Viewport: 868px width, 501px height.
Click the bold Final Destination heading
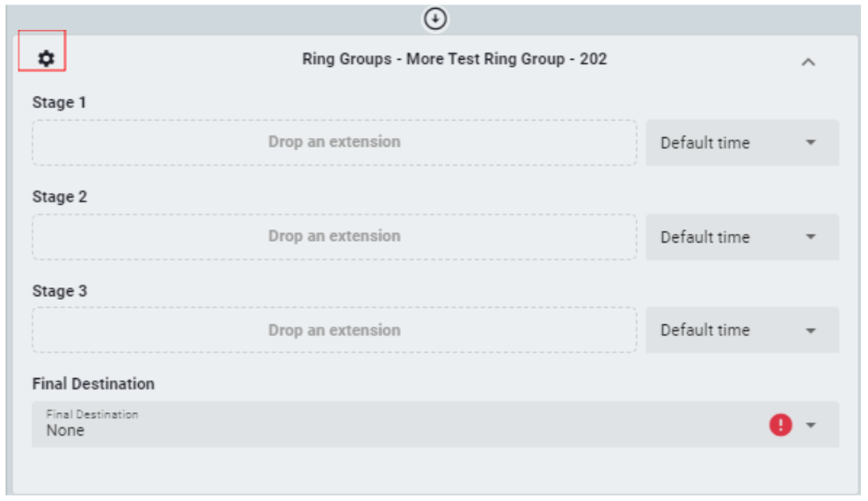pyautogui.click(x=93, y=384)
